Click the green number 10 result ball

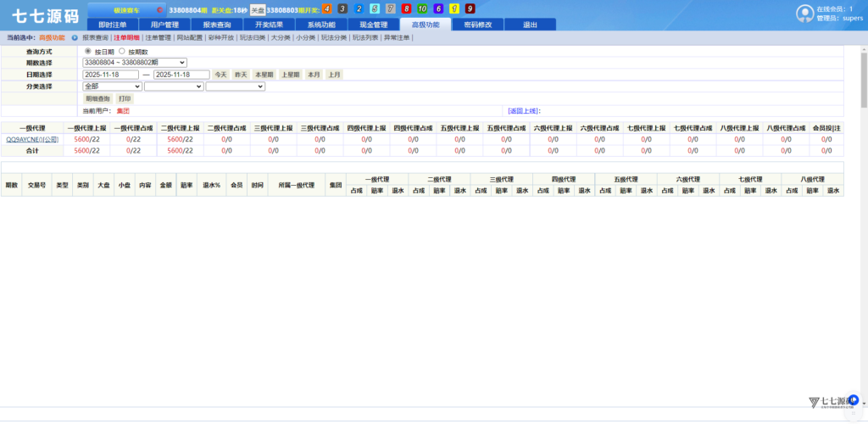pos(422,8)
